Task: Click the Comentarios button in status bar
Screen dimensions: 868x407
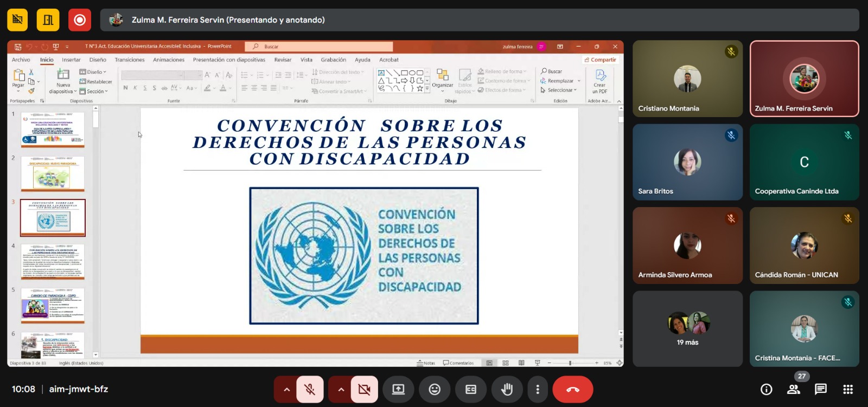Action: [x=458, y=363]
